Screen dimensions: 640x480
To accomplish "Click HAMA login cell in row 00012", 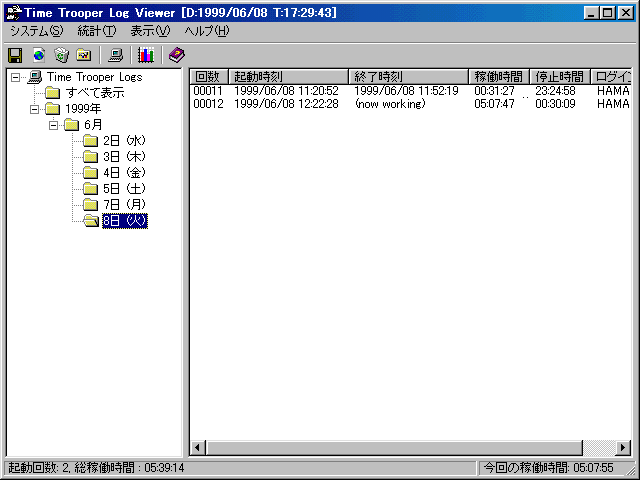I will [x=613, y=104].
